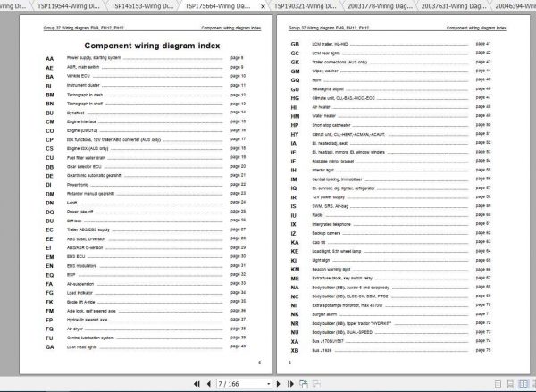The width and height of the screenshot is (536, 392).
Task: Open the page number dropdown arrow
Action: pos(268,384)
